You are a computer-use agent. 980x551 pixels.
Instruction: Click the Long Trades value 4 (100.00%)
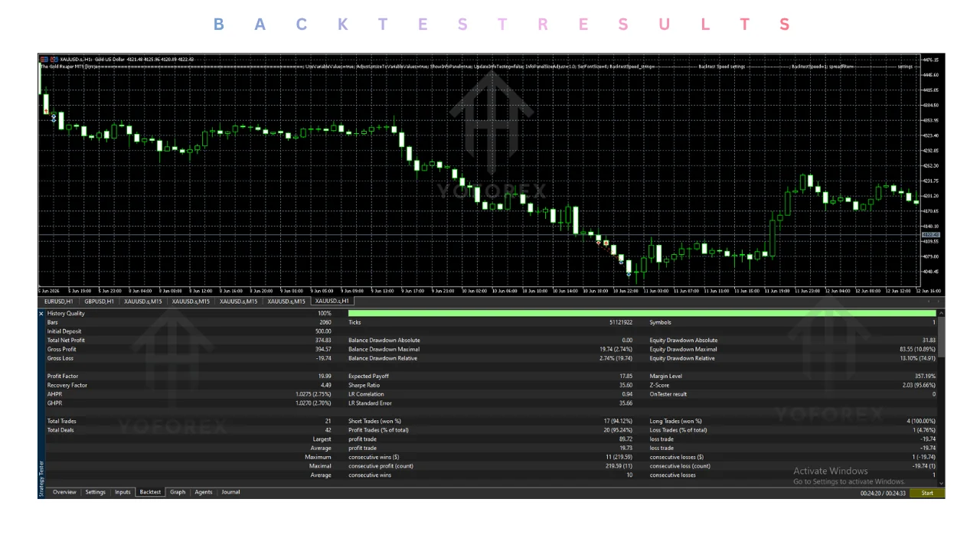(x=921, y=421)
